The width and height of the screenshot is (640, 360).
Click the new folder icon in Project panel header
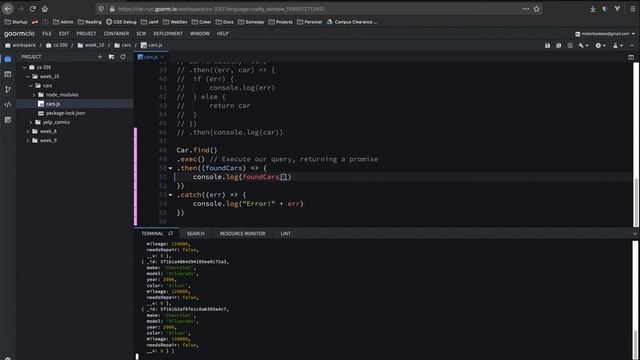click(x=111, y=57)
